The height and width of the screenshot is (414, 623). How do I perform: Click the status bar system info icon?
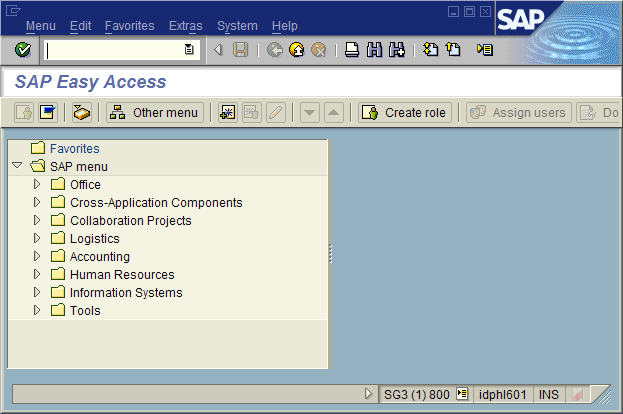pos(462,394)
